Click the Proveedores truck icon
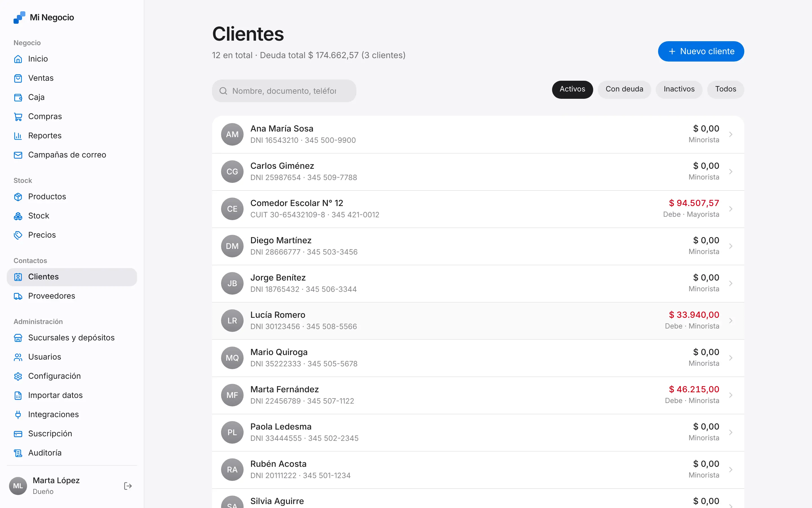This screenshot has height=508, width=812. [18, 296]
